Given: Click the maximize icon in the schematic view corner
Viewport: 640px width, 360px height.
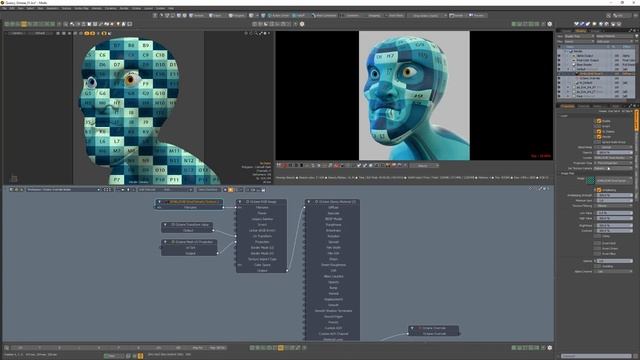Looking at the screenshot, I should click(x=540, y=189).
